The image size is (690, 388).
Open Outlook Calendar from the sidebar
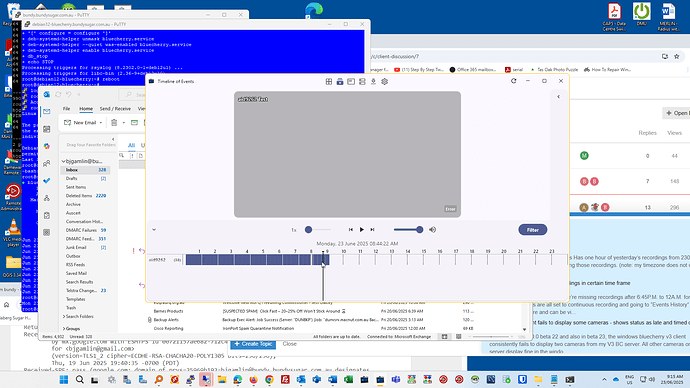pyautogui.click(x=47, y=129)
